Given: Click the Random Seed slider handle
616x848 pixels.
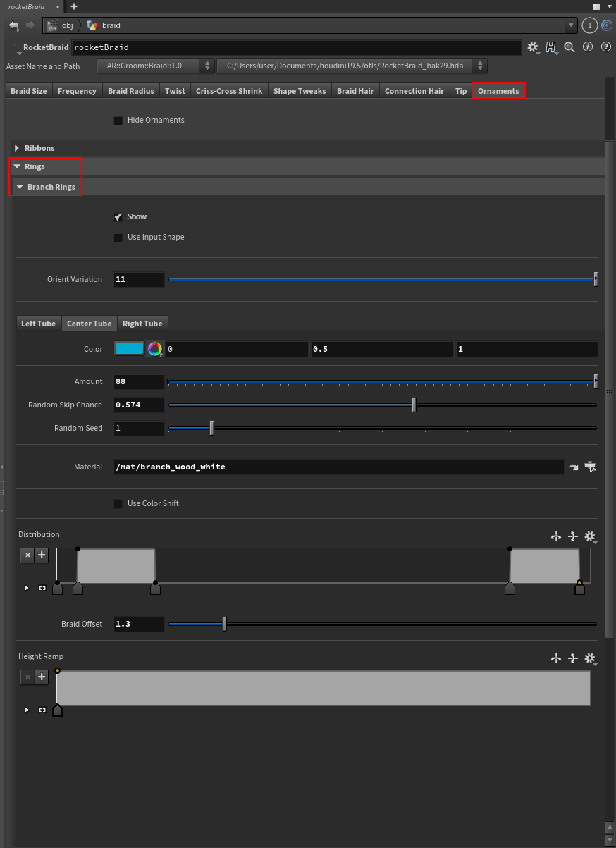Looking at the screenshot, I should [211, 428].
